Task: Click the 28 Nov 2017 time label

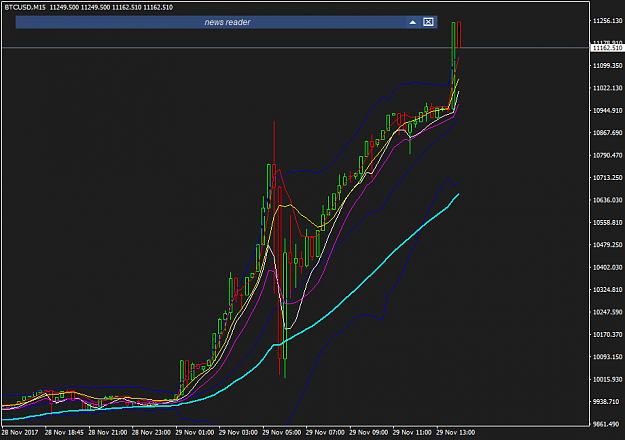Action: (x=20, y=432)
